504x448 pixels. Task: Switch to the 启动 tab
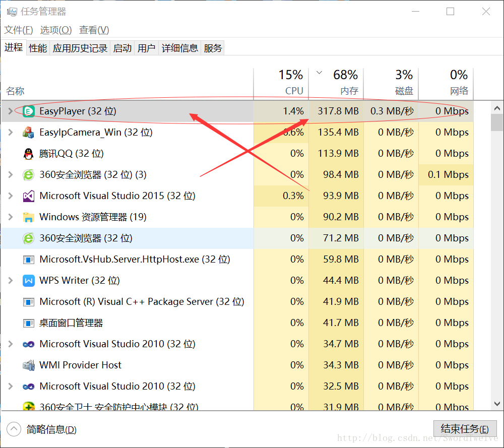[122, 48]
